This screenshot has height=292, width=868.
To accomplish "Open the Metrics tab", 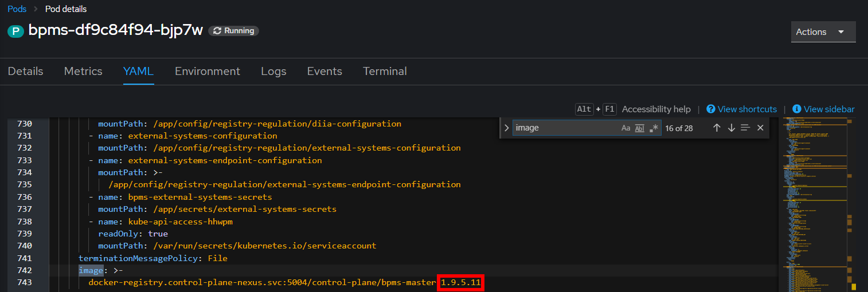I will (x=83, y=71).
